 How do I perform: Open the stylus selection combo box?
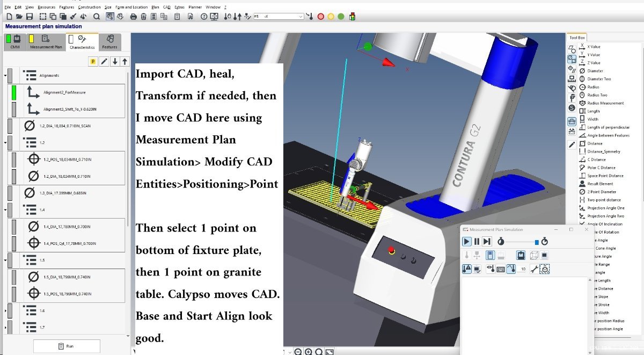(279, 17)
